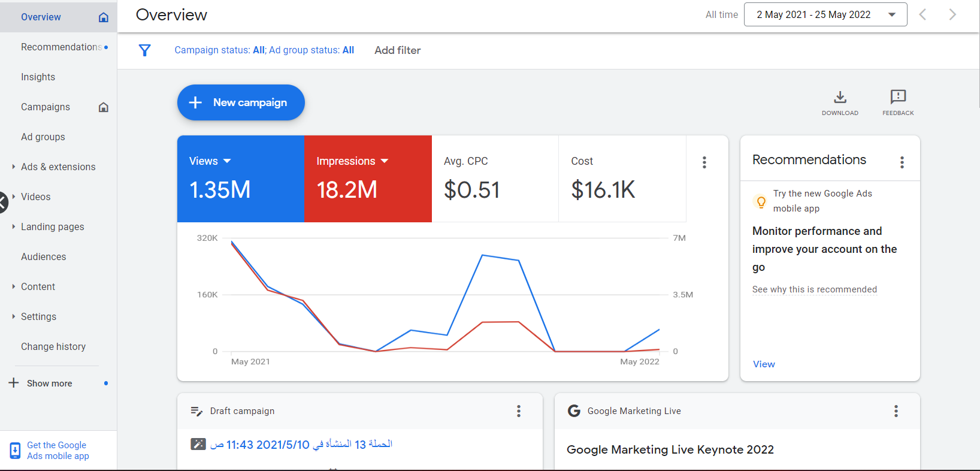Click Add filter field
Viewport: 980px width, 471px height.
tap(397, 50)
